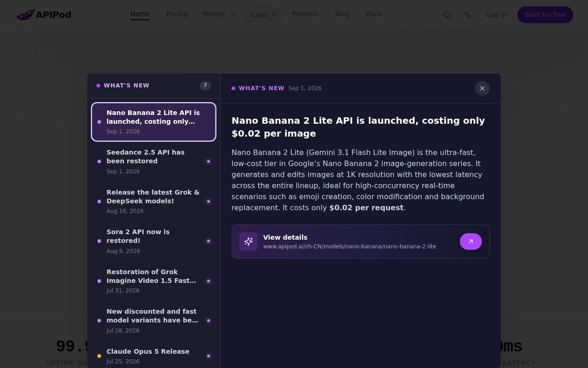
Task: Open the Docs page
Action: click(x=374, y=14)
